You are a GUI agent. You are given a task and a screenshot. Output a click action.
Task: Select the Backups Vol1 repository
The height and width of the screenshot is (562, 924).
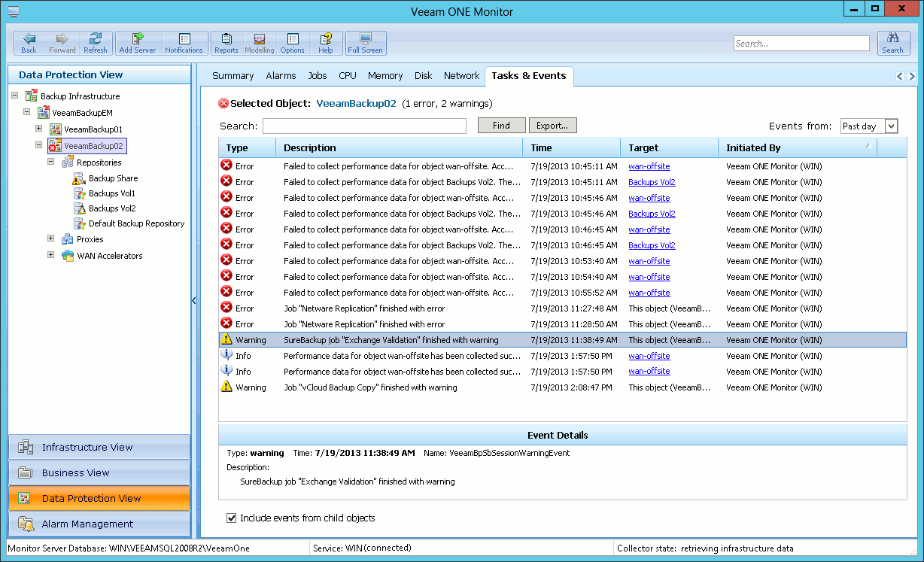click(x=112, y=193)
